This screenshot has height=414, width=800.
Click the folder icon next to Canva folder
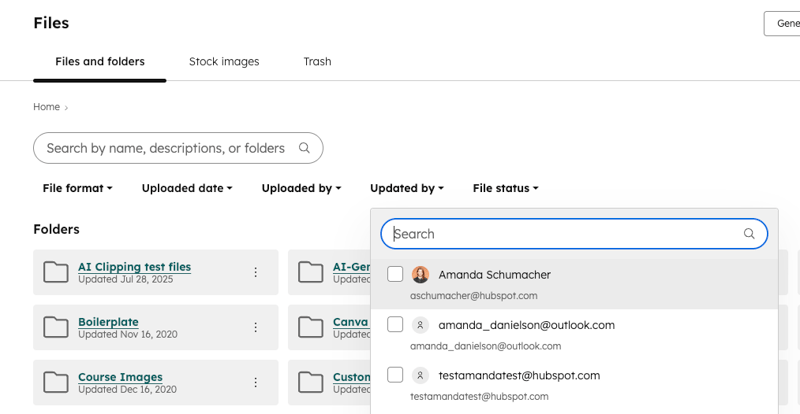pyautogui.click(x=311, y=327)
